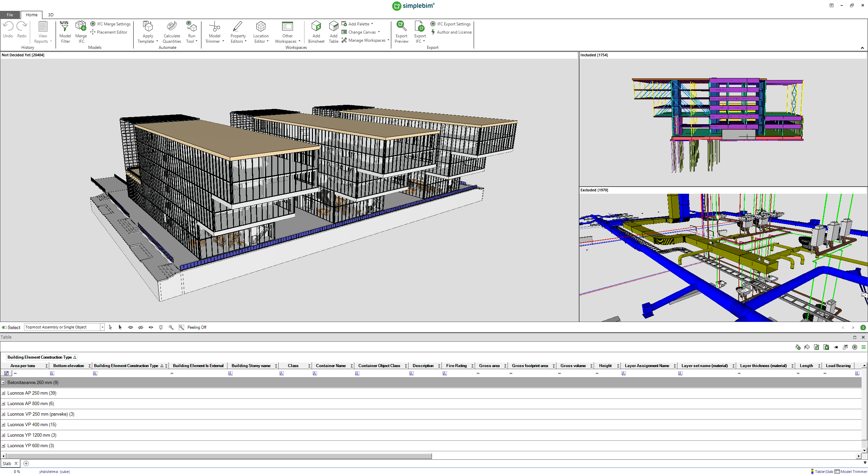Select the zoom magnifier tool above the Table panel

[x=171, y=327]
